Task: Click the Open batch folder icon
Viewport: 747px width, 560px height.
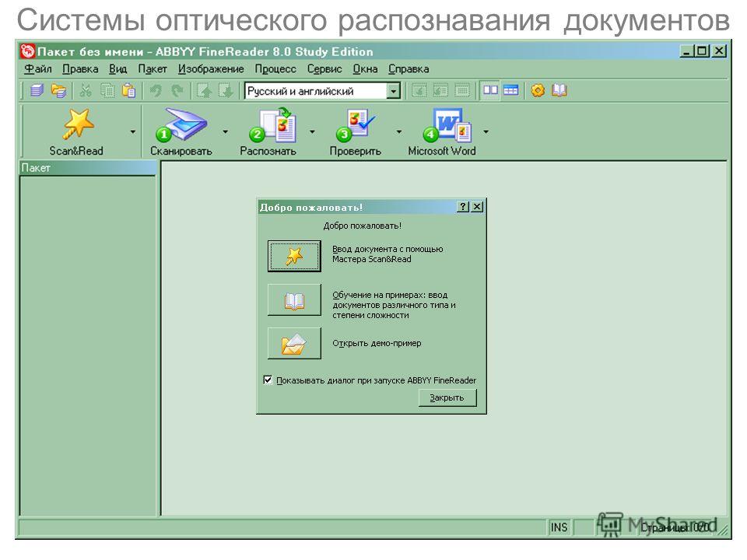Action: click(x=58, y=90)
